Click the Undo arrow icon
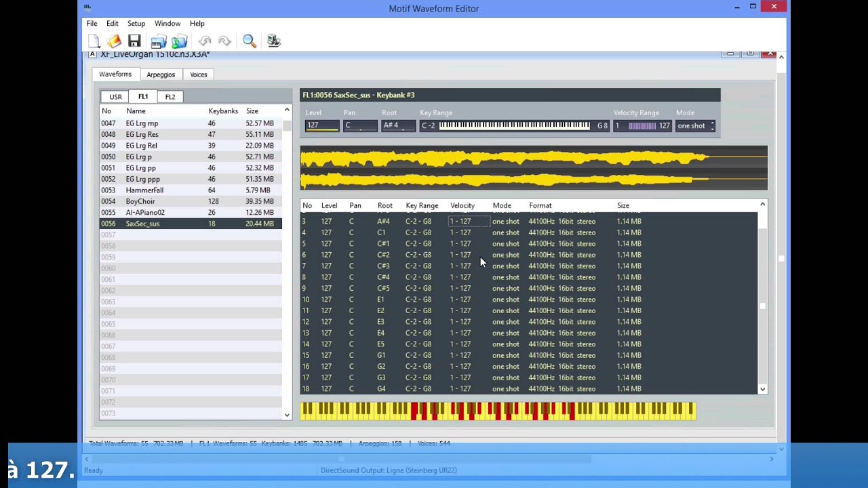The height and width of the screenshot is (488, 868). [205, 41]
